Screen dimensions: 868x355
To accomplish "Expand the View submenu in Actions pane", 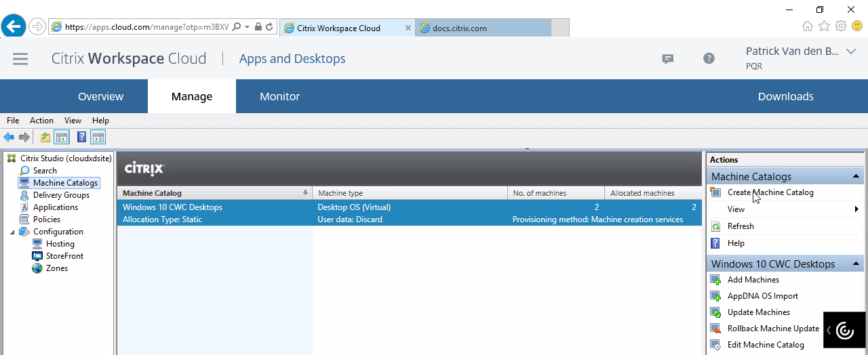I will click(785, 209).
